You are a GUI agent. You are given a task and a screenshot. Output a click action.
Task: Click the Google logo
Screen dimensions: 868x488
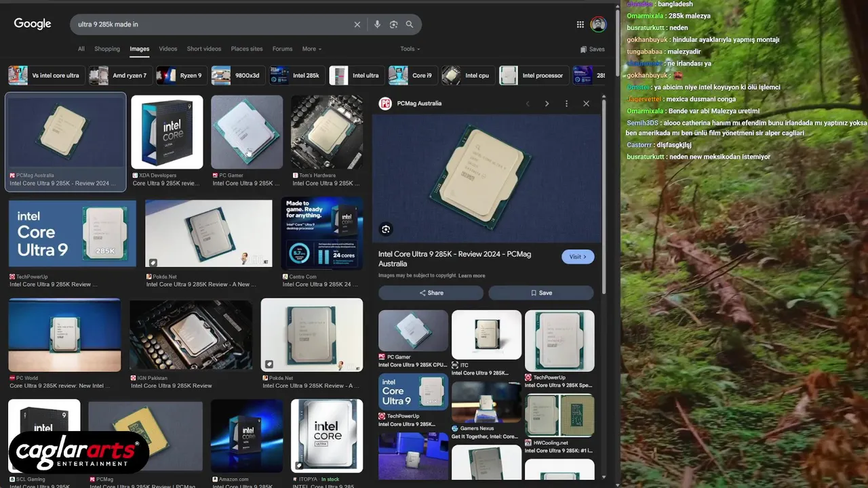(x=33, y=24)
